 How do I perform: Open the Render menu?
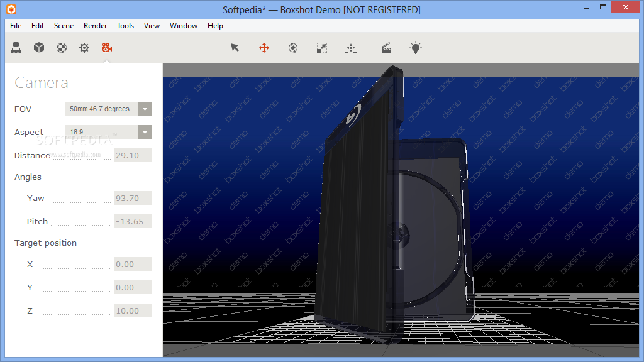pyautogui.click(x=96, y=25)
